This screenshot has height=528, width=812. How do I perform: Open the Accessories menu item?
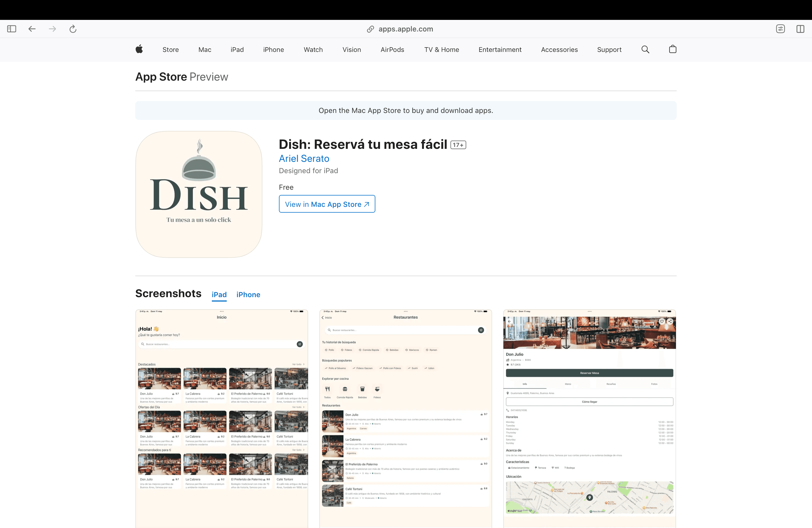560,50
